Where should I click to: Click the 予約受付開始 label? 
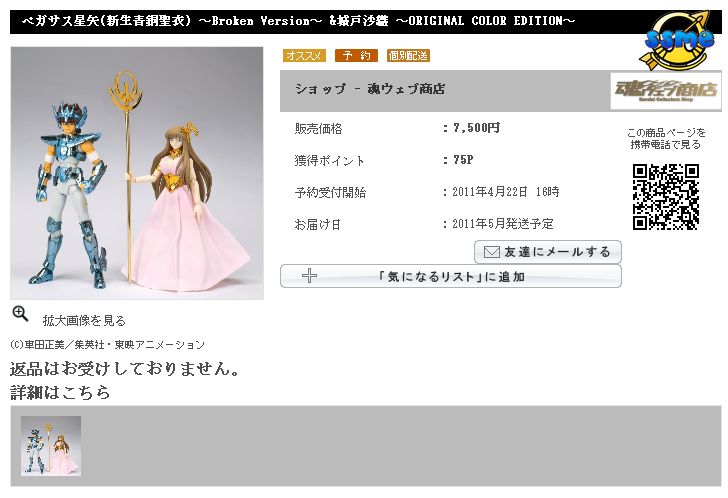pos(330,193)
